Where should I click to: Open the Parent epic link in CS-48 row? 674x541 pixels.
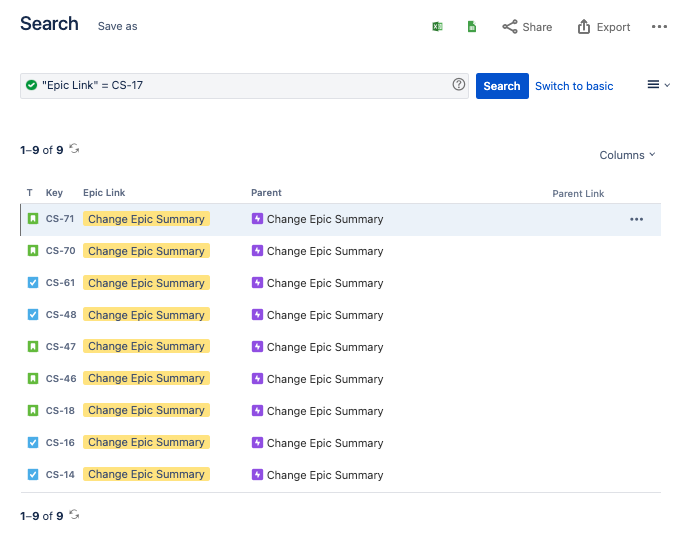(x=325, y=315)
